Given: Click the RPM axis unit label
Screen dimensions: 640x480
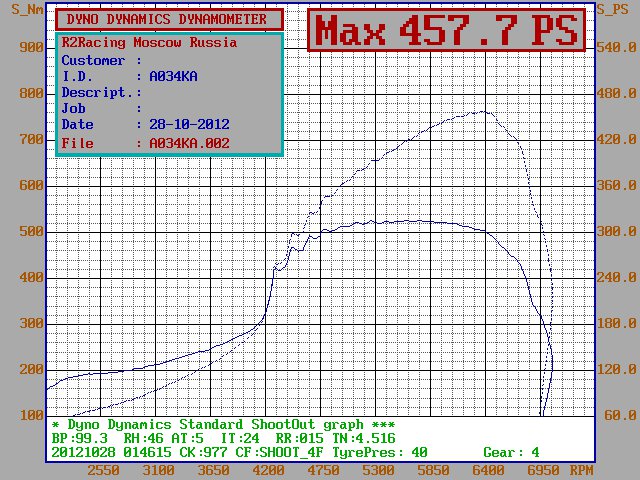Looking at the screenshot, I should 581,469.
